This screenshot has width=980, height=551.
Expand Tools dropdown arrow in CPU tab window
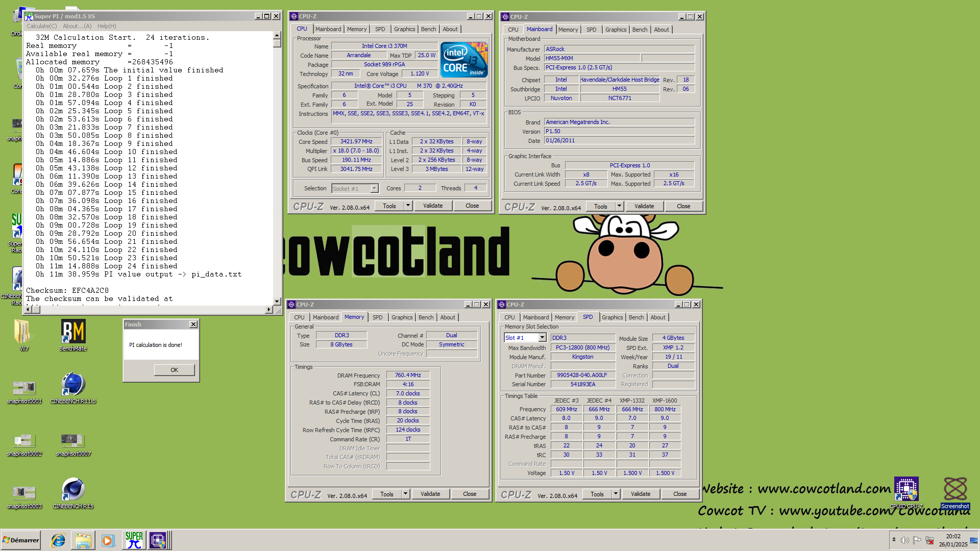coord(408,206)
